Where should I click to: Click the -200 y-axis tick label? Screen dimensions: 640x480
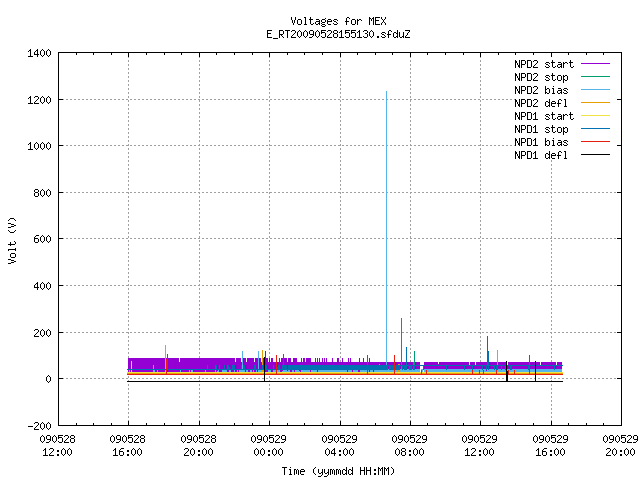tap(39, 426)
